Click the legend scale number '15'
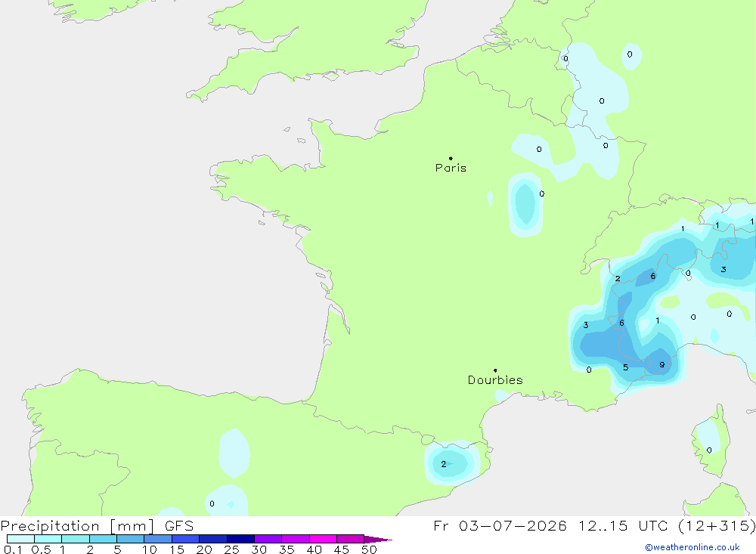Screen dimensions: 756x554 pos(177,549)
